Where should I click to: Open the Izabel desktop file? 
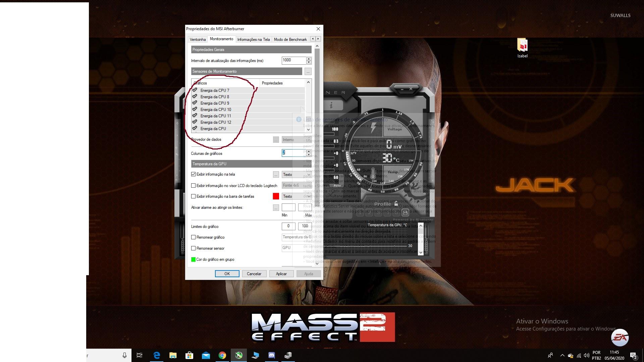point(522,48)
